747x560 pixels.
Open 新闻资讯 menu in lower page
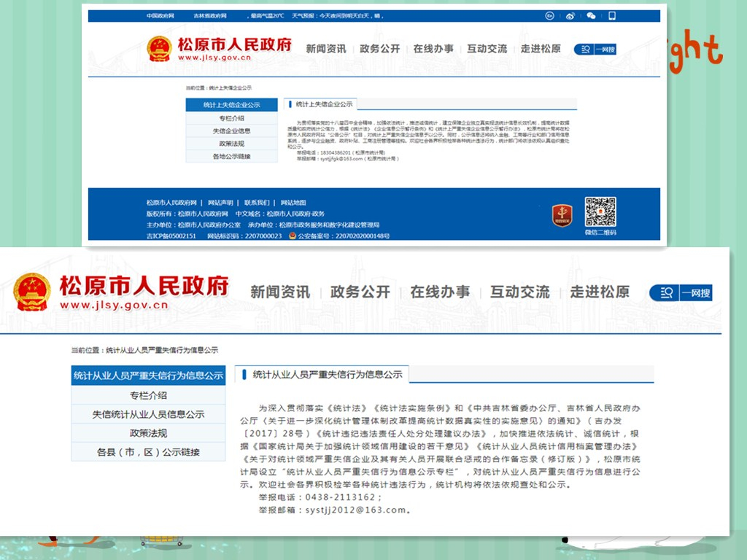point(280,292)
